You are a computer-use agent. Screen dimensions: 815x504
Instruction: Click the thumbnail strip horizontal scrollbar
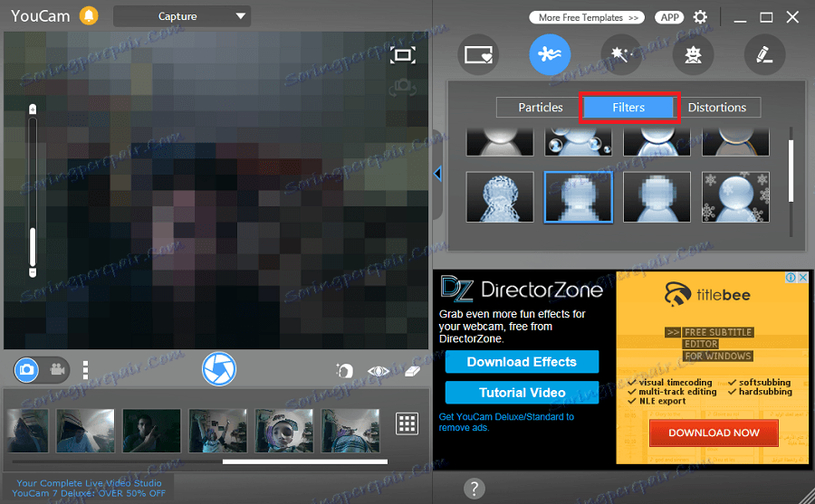click(x=304, y=461)
